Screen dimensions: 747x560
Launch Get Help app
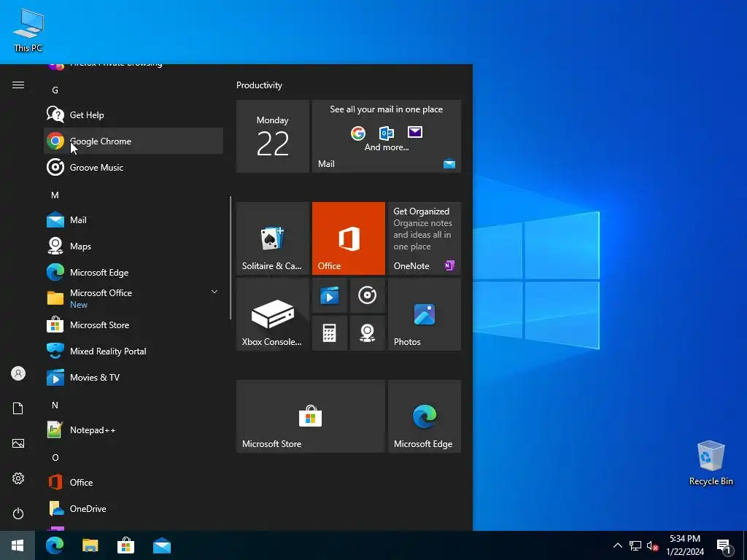[133, 114]
